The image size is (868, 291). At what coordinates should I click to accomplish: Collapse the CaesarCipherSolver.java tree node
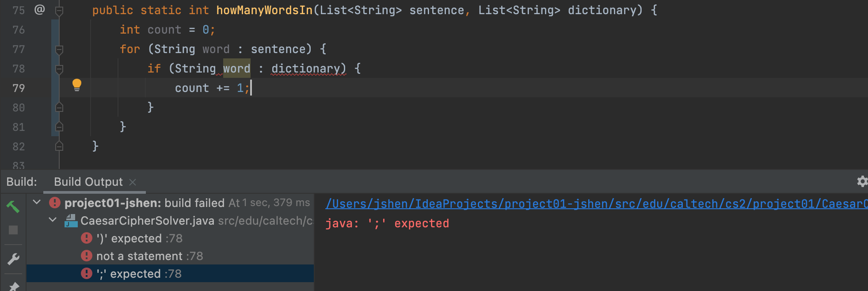53,220
